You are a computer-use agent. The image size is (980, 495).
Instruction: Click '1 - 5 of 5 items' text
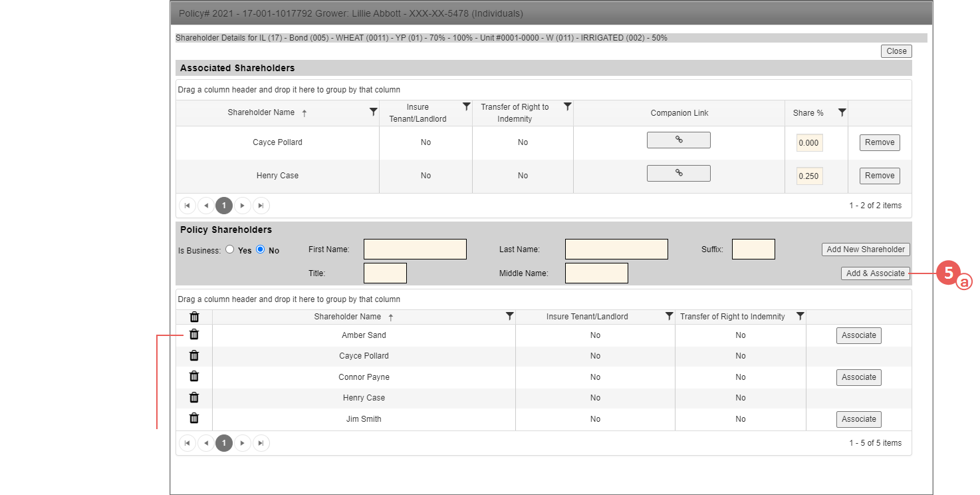[x=875, y=443]
